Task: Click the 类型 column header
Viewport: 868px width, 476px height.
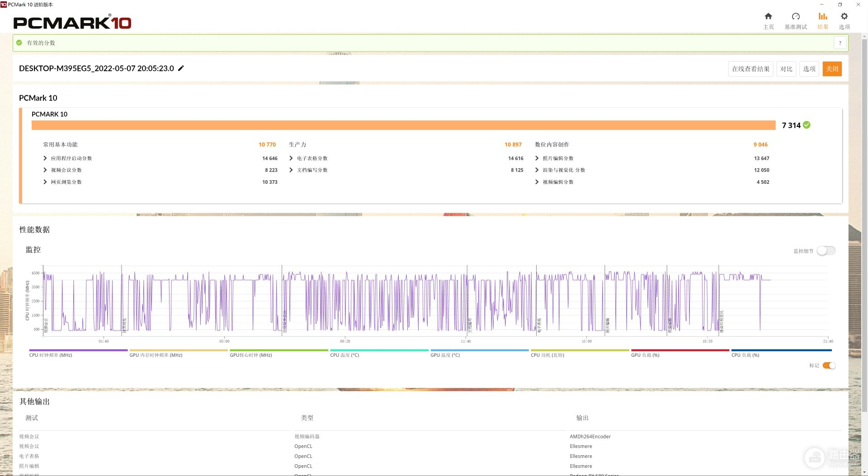Action: tap(307, 418)
